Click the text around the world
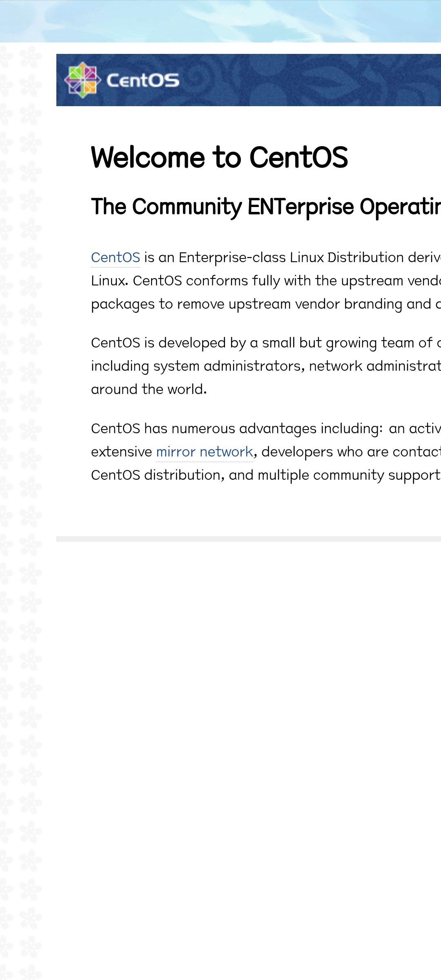 (149, 390)
